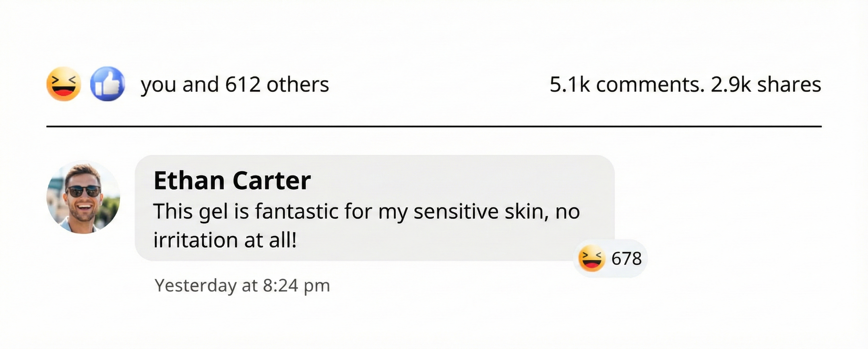Image resolution: width=868 pixels, height=349 pixels.
Task: Click the word 'shares' in the post stats
Action: 789,84
